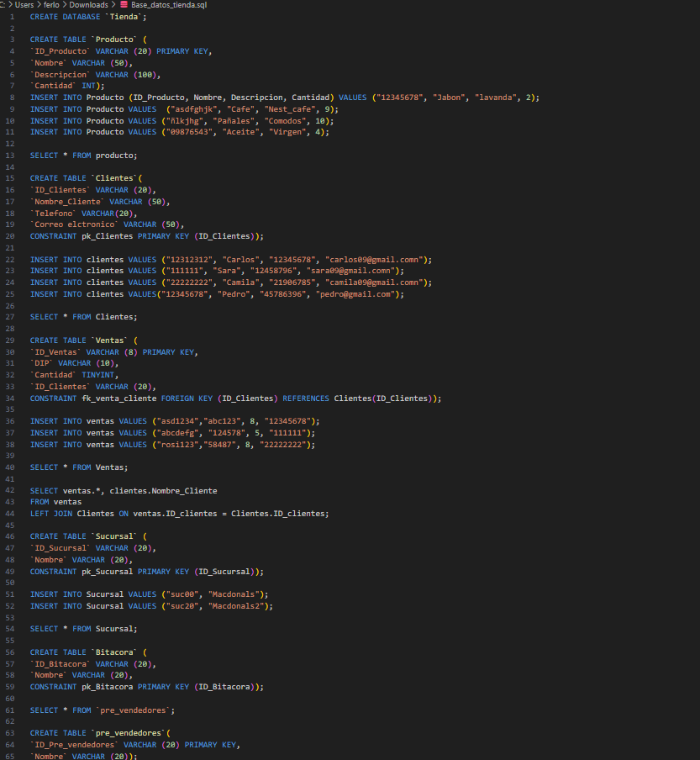Click INSERT Sucursal line with "Macdonals2"
Screen dimensions: 700x760
pyautogui.click(x=151, y=606)
